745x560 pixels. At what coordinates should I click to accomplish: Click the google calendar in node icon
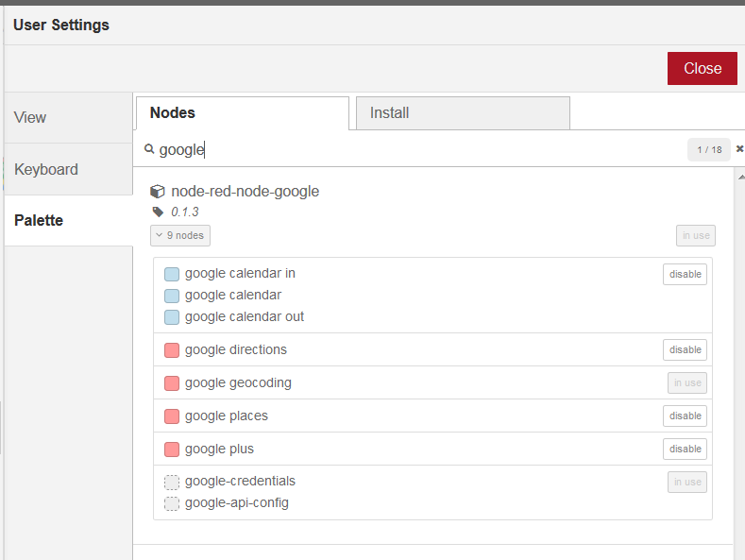(x=172, y=274)
